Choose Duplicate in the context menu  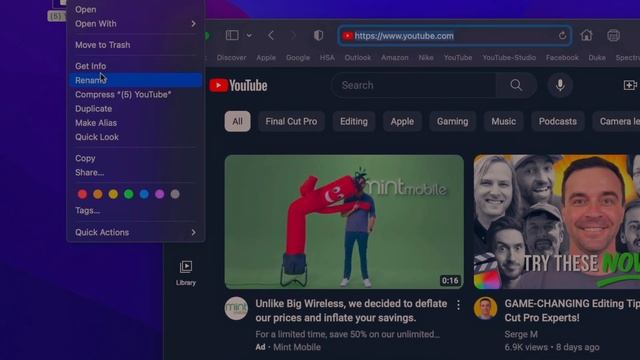click(x=136, y=109)
